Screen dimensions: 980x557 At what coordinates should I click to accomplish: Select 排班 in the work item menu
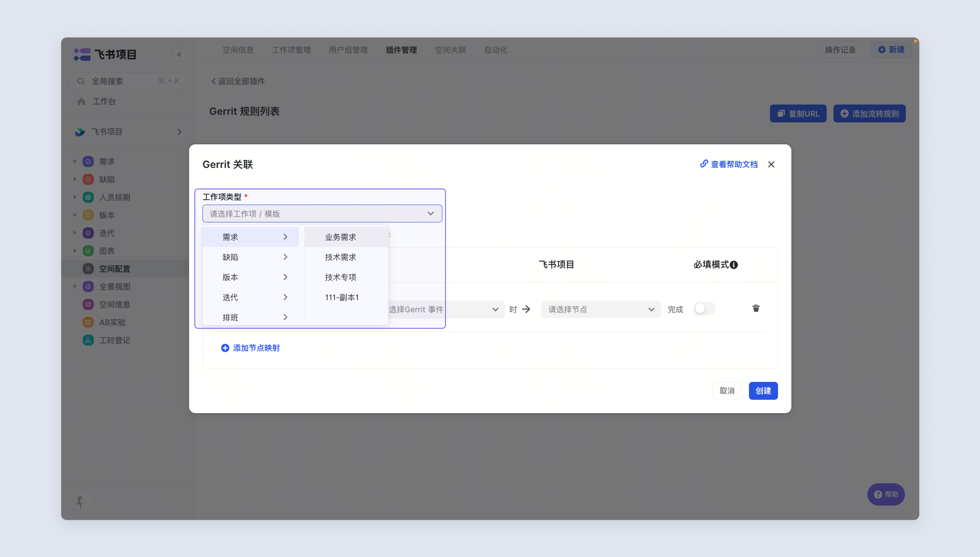pos(251,317)
